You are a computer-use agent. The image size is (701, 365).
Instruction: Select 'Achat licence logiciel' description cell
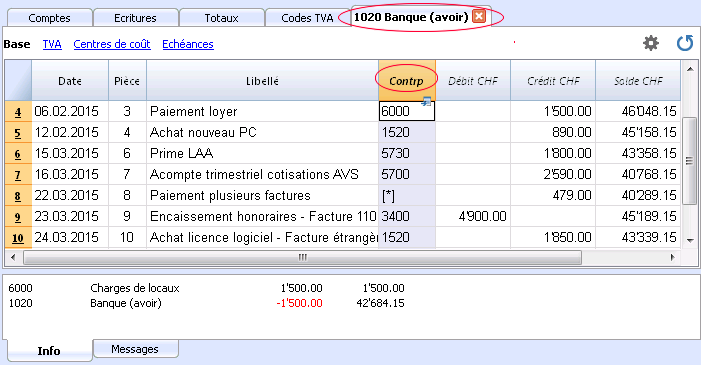(262, 238)
